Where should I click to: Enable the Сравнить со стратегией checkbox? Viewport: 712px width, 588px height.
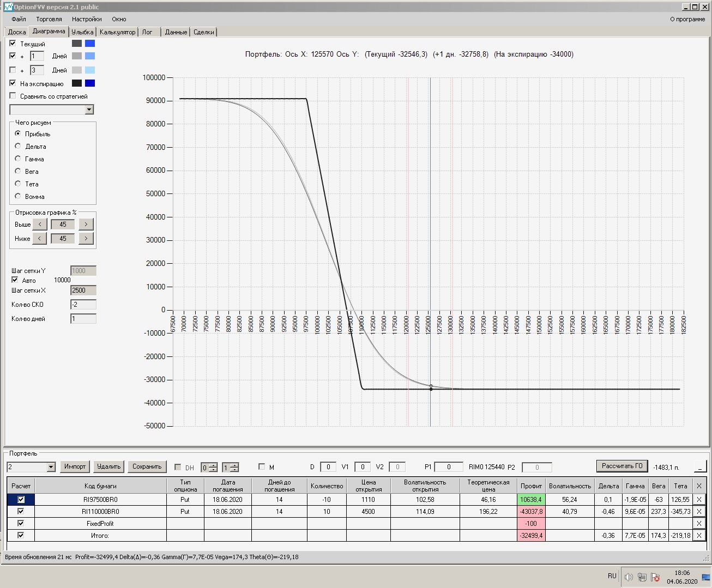pyautogui.click(x=13, y=96)
